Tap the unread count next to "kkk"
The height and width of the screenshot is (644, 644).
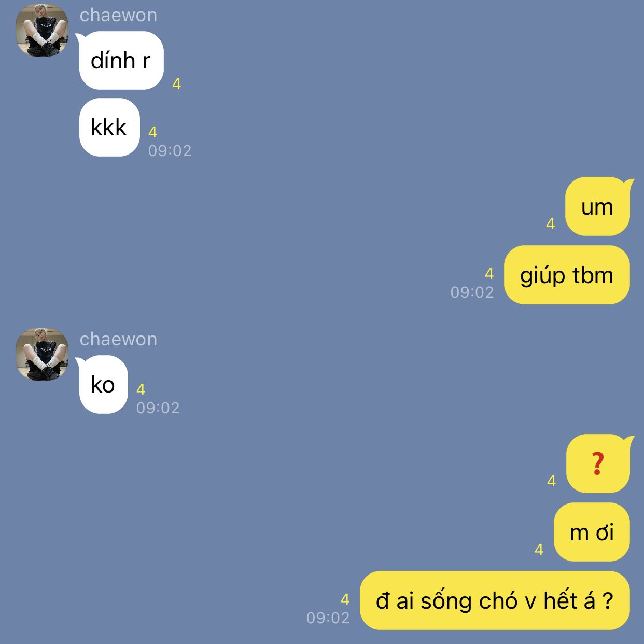tap(152, 132)
